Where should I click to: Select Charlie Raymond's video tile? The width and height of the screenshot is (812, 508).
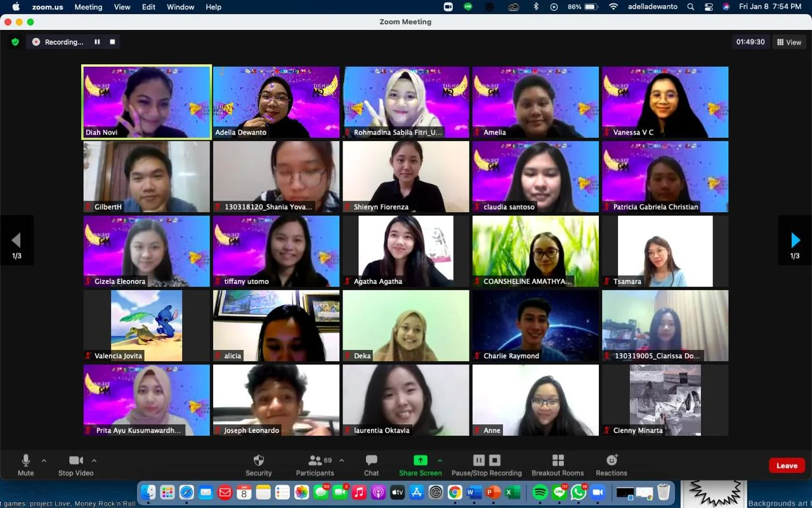click(x=535, y=326)
